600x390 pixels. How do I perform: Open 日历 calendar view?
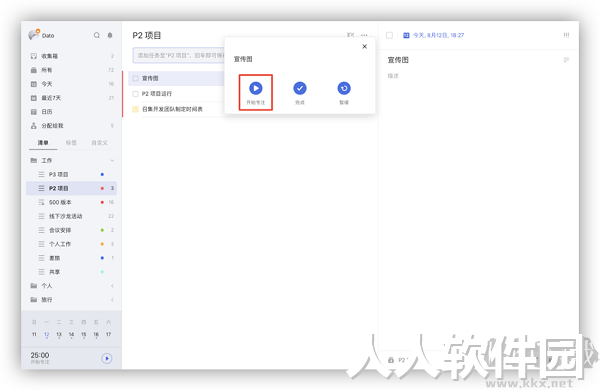(72, 112)
